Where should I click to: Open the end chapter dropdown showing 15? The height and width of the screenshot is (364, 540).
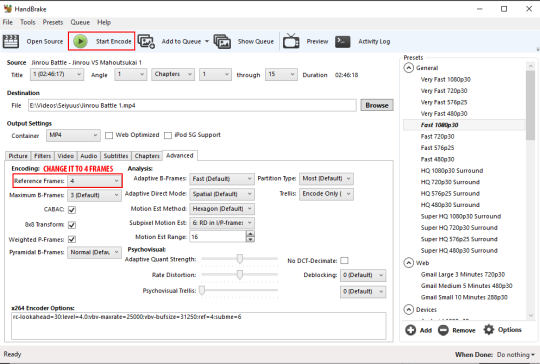pos(281,74)
